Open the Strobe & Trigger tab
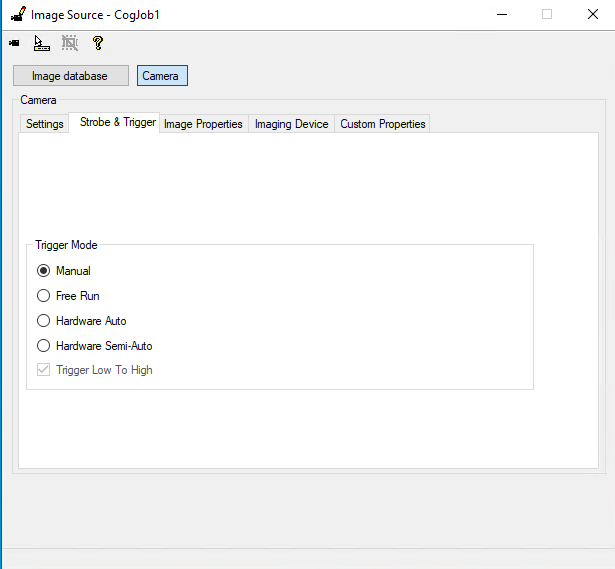This screenshot has width=615, height=569. pos(117,123)
